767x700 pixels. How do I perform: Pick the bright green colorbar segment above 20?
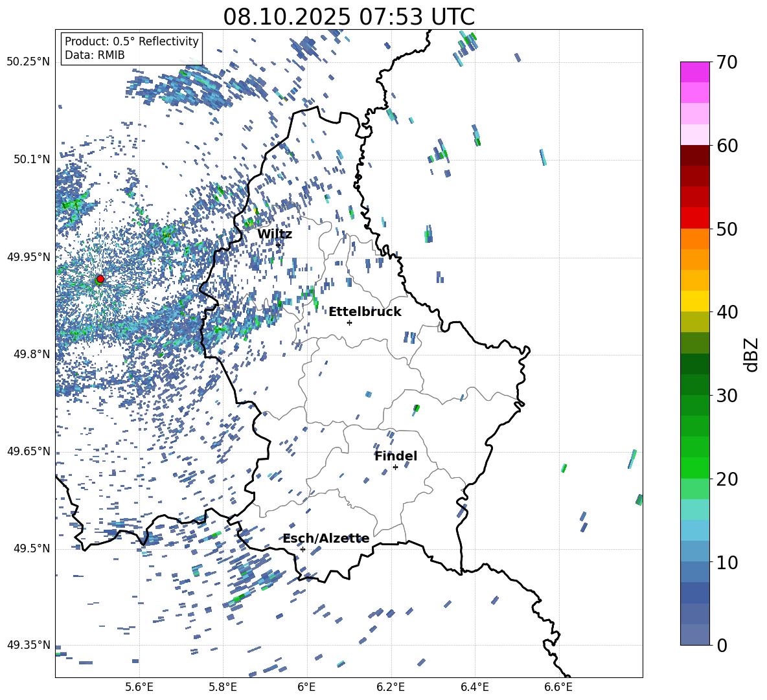point(695,468)
